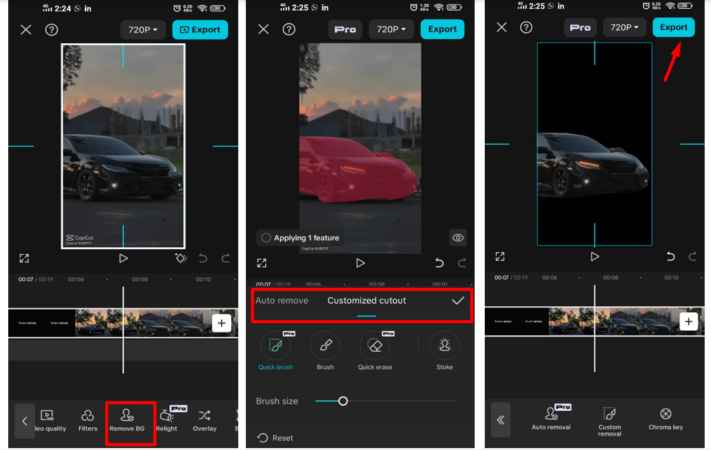711x450 pixels.
Task: Tap the Export button indicated by red arrow
Action: (x=673, y=27)
